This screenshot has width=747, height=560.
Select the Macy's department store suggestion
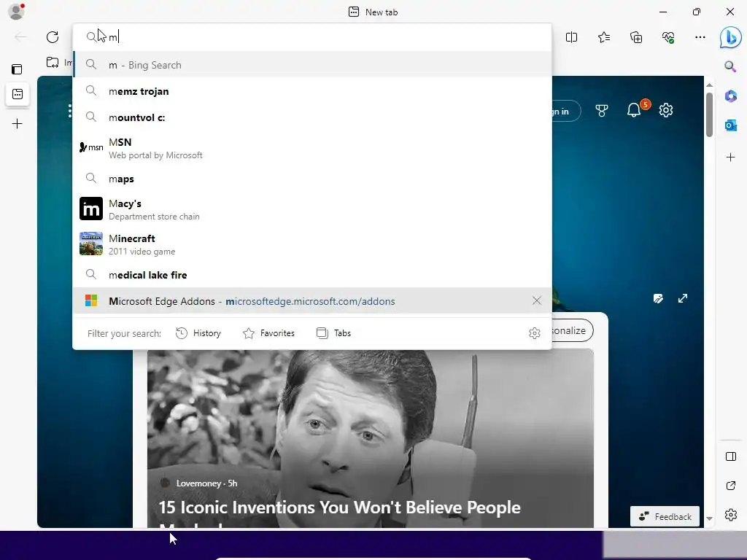coord(312,209)
